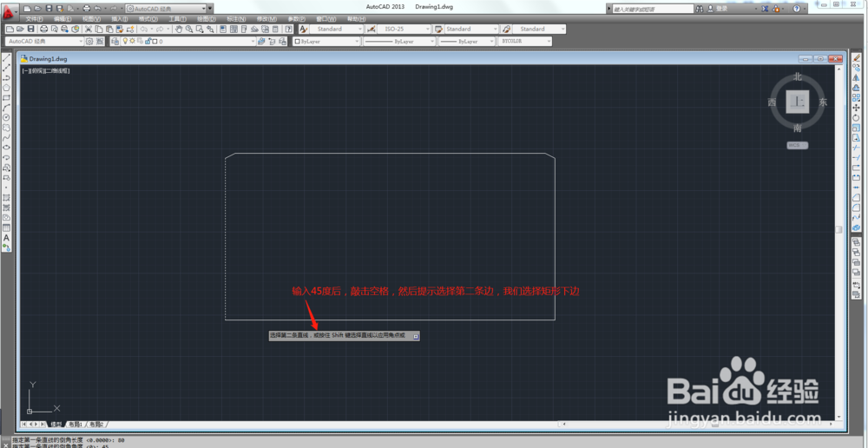Select the Spline draw tool
This screenshot has width=868, height=448.
pos(7,137)
